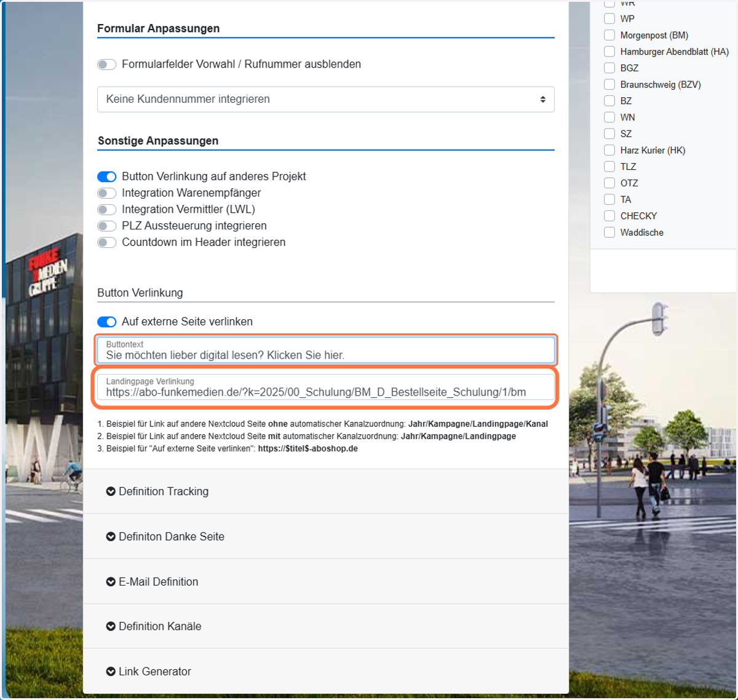
Task: Check the WP checkbox
Action: click(x=609, y=19)
